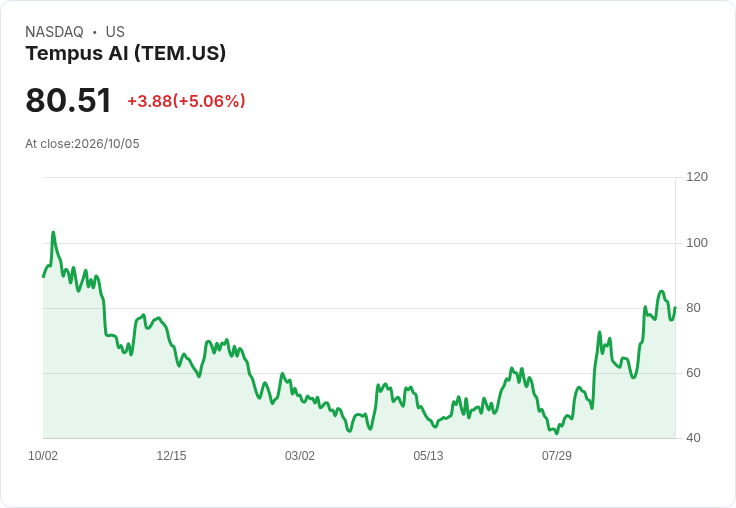Screen dimensions: 736x508
Task: Click the chart's highest peak near October
Action: [x=53, y=232]
